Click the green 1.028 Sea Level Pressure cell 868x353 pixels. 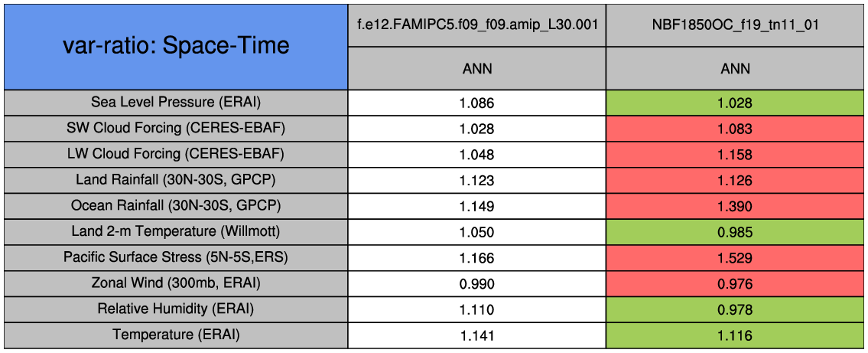click(x=735, y=103)
